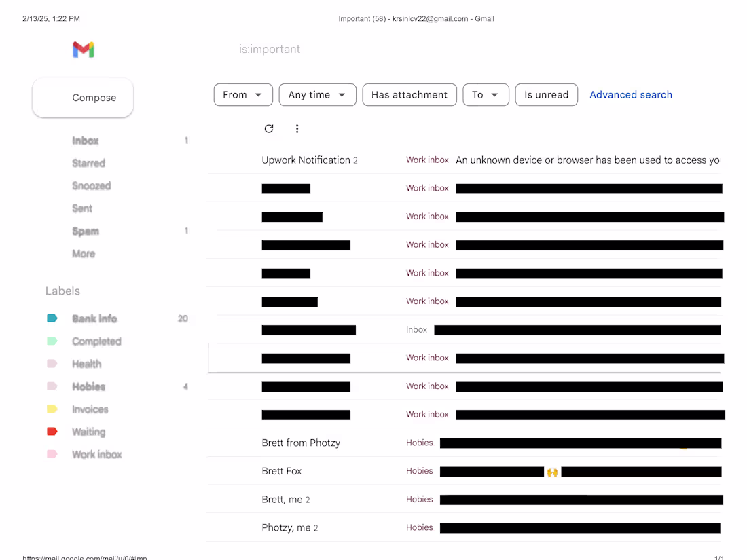Screen dimensions: 747x560
Task: Open the Work inbox label in the sidebar
Action: tap(96, 454)
